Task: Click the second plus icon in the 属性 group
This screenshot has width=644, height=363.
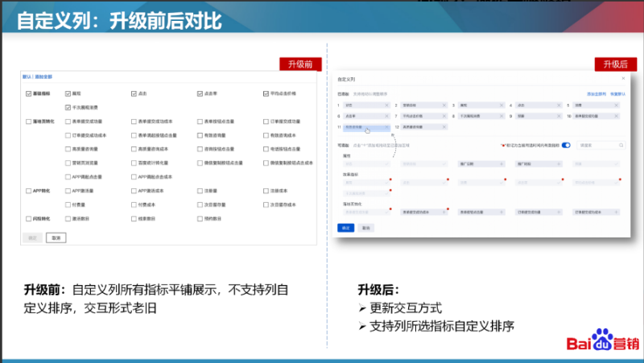Action: pyautogui.click(x=559, y=164)
